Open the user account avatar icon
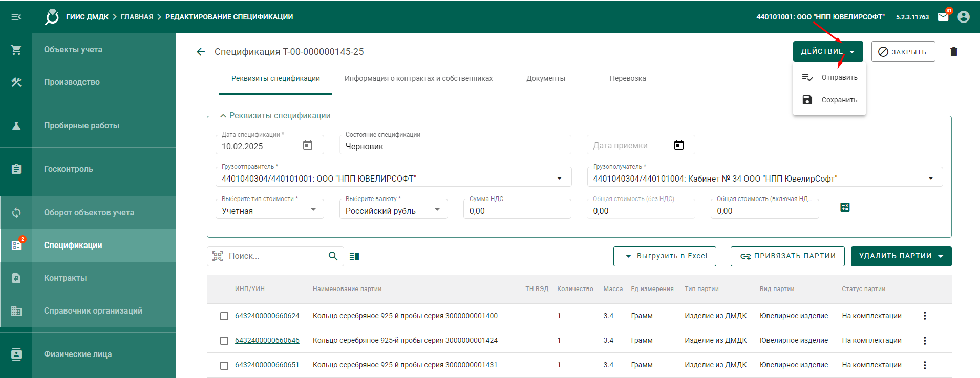This screenshot has width=980, height=378. tap(964, 17)
